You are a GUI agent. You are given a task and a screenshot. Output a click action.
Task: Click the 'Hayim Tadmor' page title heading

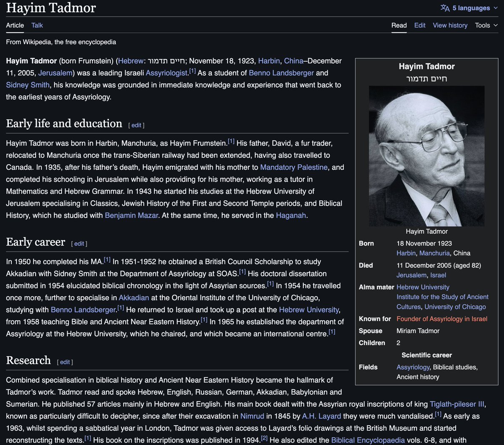click(51, 8)
